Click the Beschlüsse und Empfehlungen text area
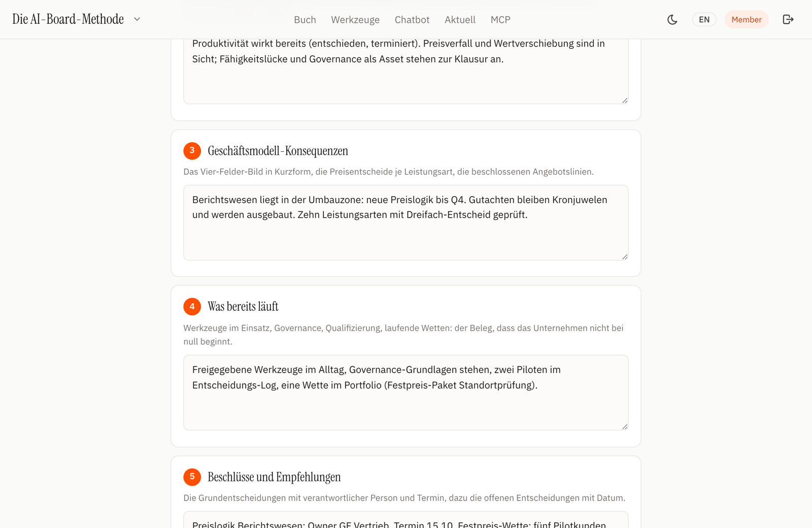Image resolution: width=812 pixels, height=528 pixels. coord(406,520)
